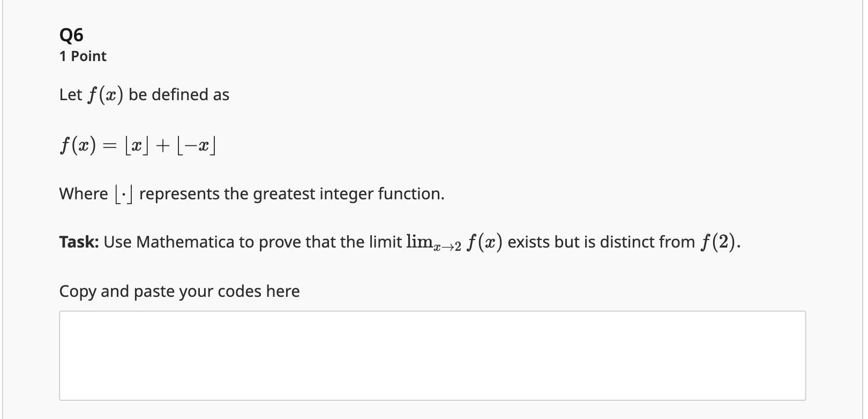Image resolution: width=868 pixels, height=419 pixels.
Task: Select the word distinct in the task text
Action: (x=626, y=242)
